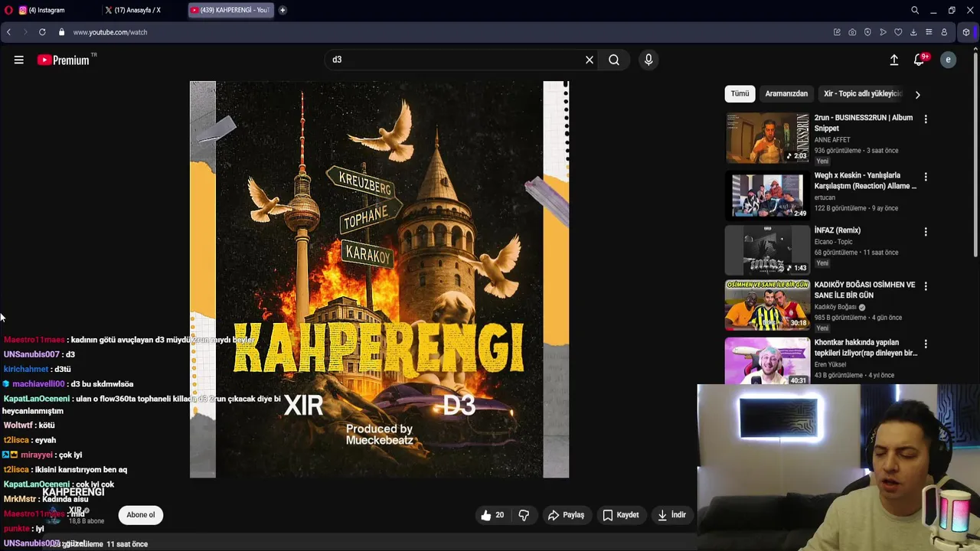
Task: Click chat username kirichahmet
Action: (26, 369)
